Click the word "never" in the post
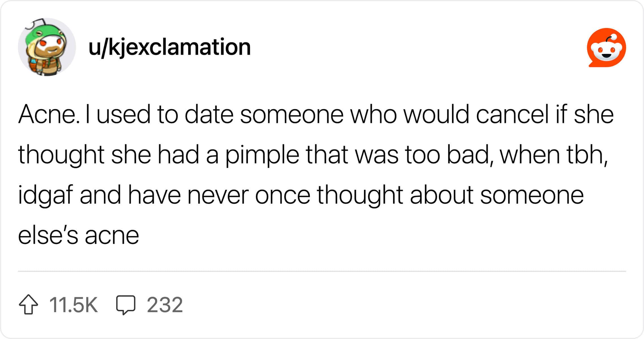 [x=218, y=195]
